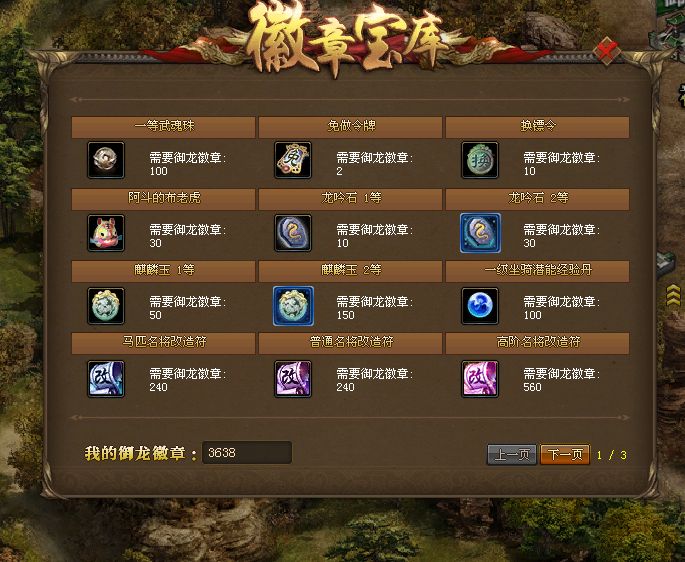The width and height of the screenshot is (685, 562).
Task: Click the 高阶名将改造符 pink talisman icon
Action: [480, 379]
